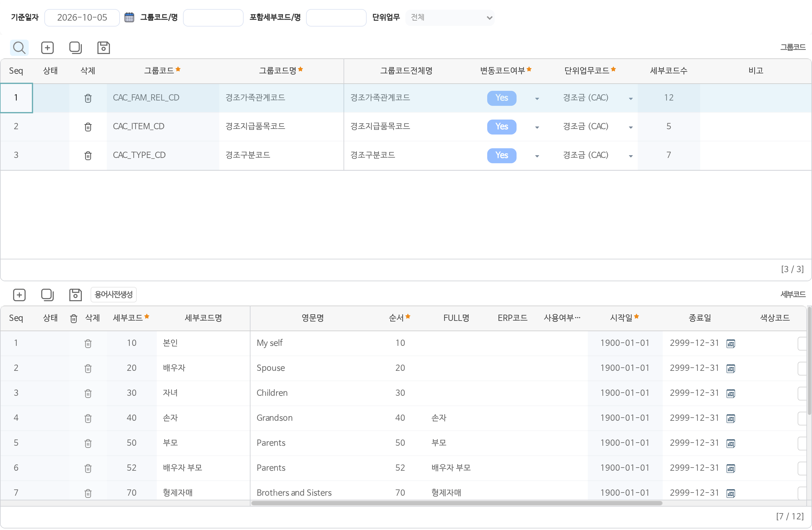This screenshot has height=530, width=812.
Task: Open the 기준일자 calendar picker
Action: coord(129,17)
